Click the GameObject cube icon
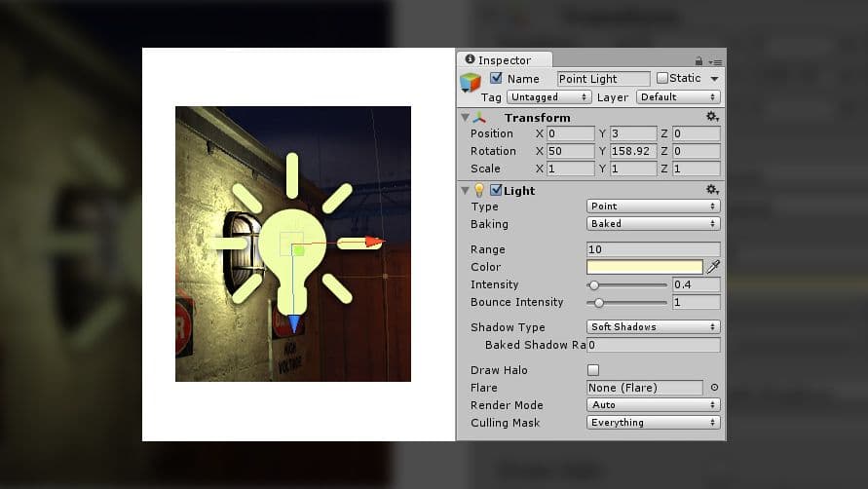 click(471, 83)
